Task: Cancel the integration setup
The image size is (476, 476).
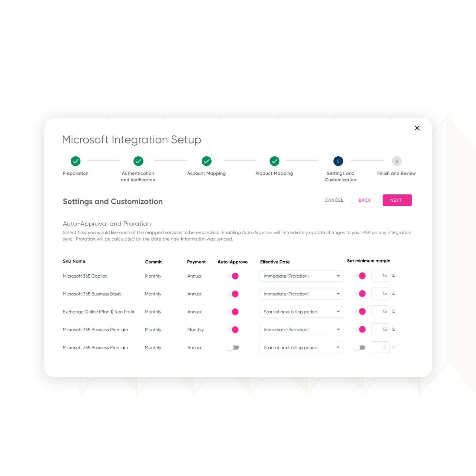Action: (334, 200)
